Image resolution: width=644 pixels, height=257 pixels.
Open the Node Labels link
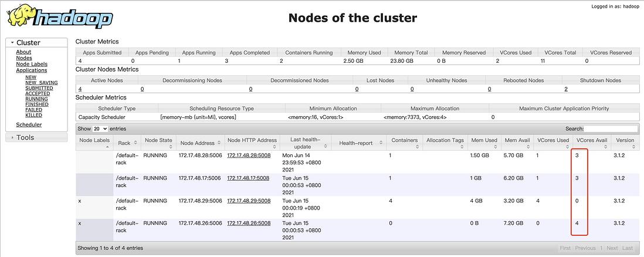click(x=32, y=64)
